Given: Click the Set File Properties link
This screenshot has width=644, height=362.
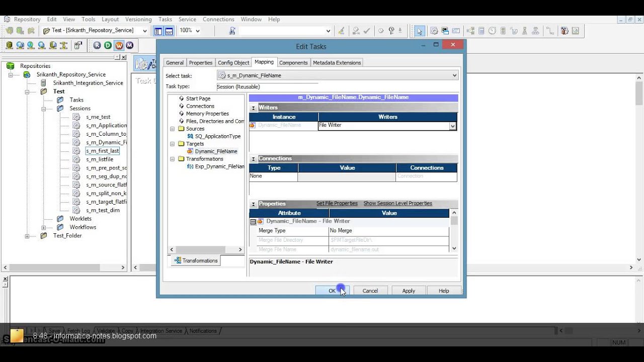Looking at the screenshot, I should point(337,204).
